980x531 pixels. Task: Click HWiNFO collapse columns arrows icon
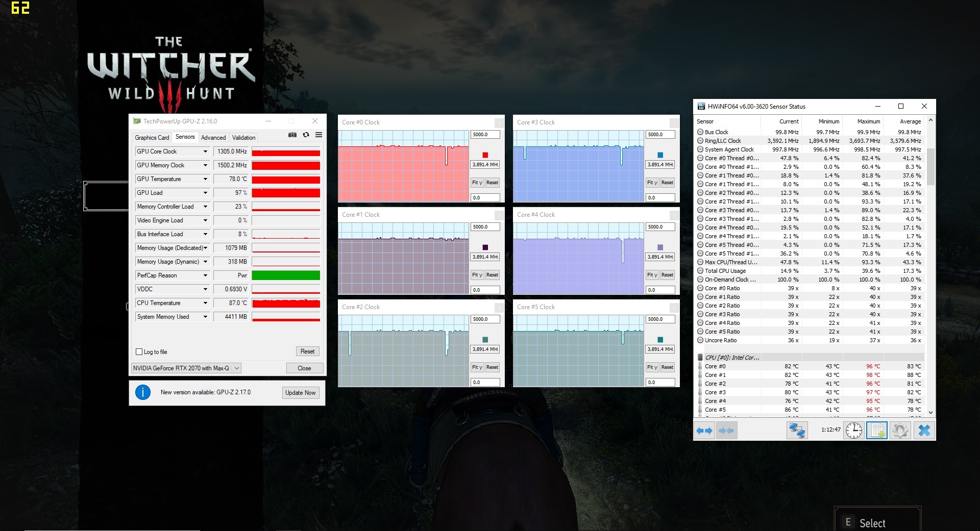(x=726, y=431)
